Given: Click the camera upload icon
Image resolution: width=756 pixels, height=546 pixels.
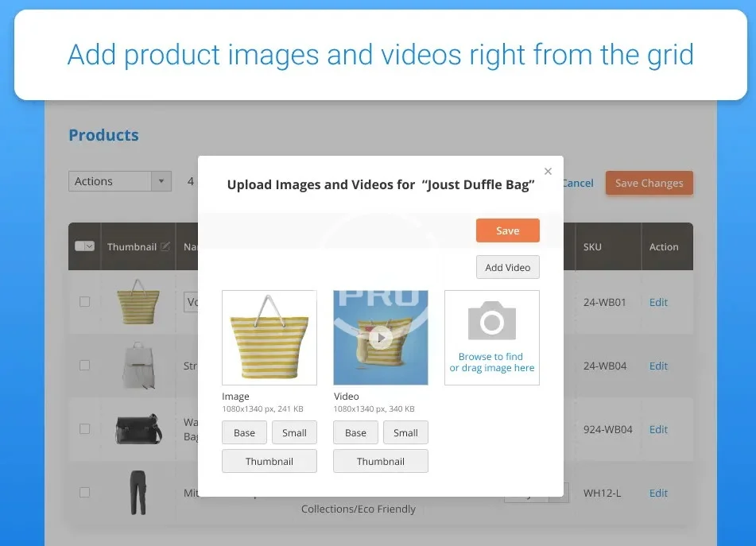Looking at the screenshot, I should point(491,321).
